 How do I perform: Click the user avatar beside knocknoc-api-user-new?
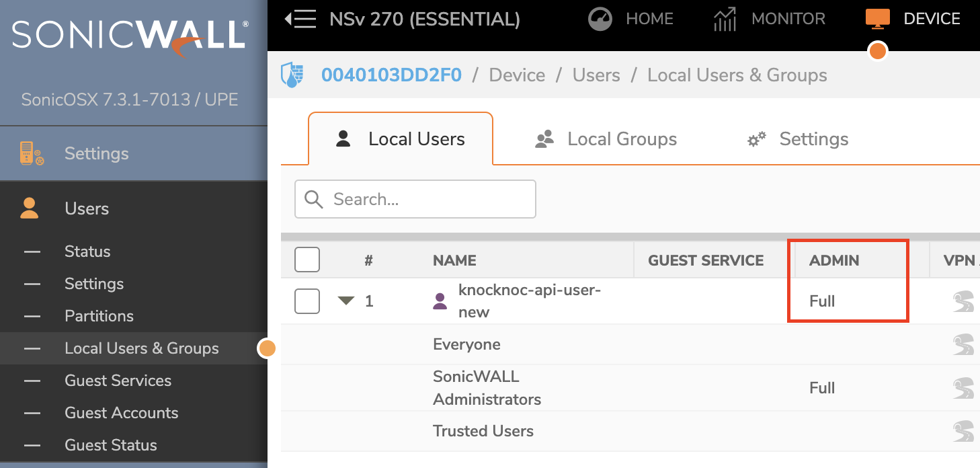coord(440,301)
